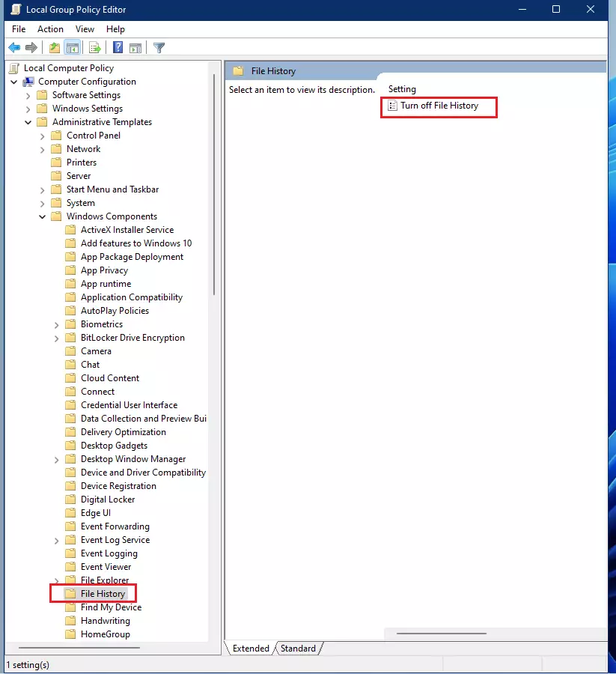Screen dimensions: 616x674
Task: Select the Cloud Content folder
Action: tap(108, 377)
